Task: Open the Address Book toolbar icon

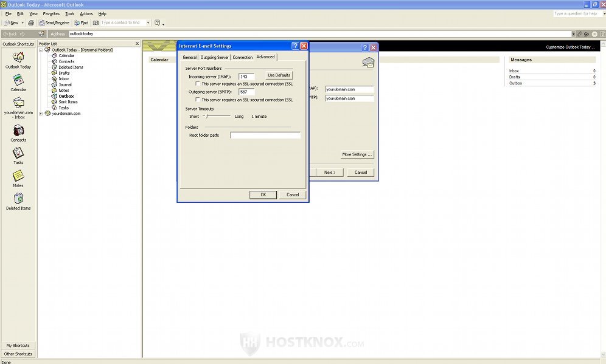Action: click(96, 22)
